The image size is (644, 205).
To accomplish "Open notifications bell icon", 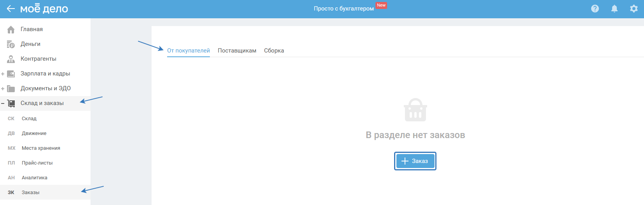I will [x=614, y=9].
